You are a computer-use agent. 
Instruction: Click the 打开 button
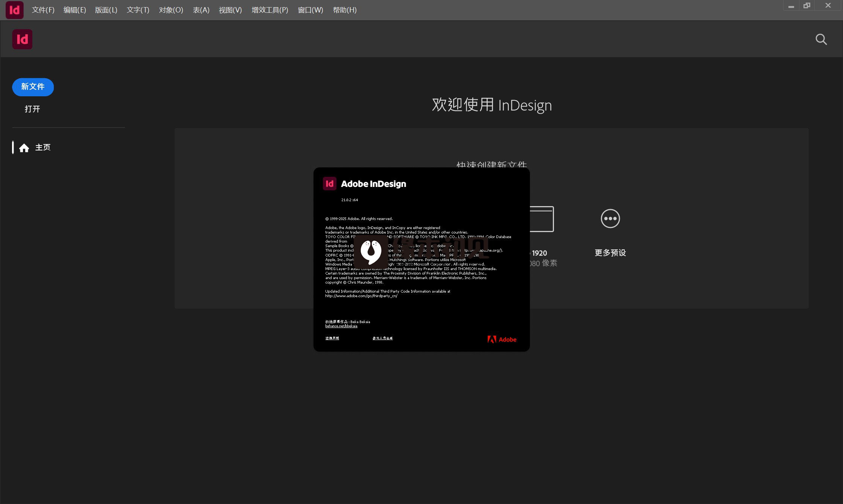click(32, 109)
